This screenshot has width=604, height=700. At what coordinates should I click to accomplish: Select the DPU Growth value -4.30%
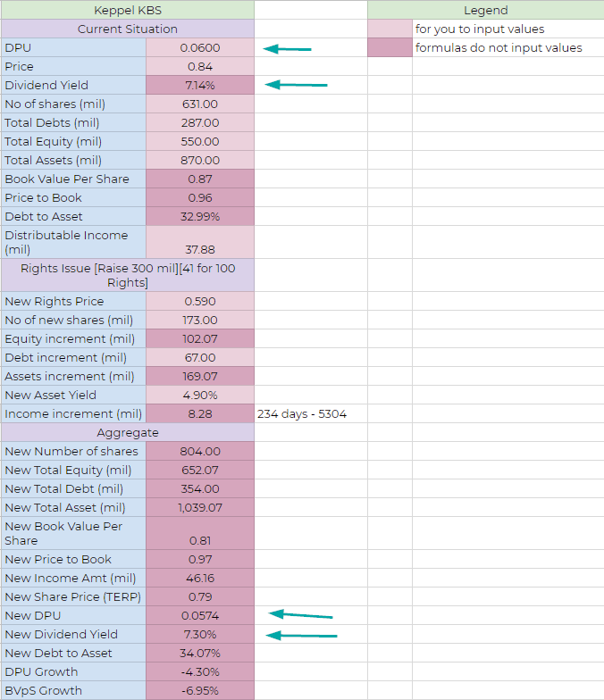pyautogui.click(x=200, y=672)
